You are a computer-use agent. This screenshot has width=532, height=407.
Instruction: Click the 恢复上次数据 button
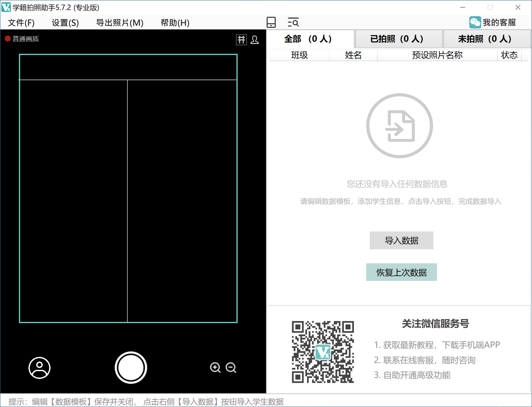(x=401, y=272)
